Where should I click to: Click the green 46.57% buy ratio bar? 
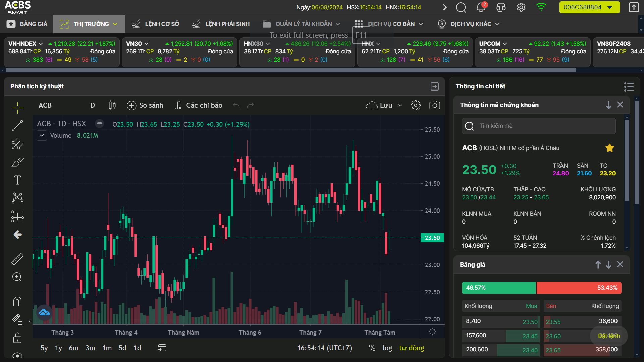click(499, 288)
